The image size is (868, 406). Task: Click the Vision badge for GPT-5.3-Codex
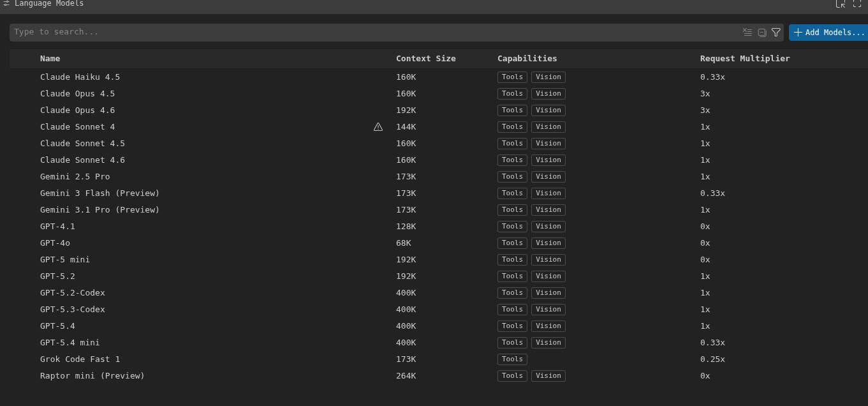pyautogui.click(x=548, y=310)
